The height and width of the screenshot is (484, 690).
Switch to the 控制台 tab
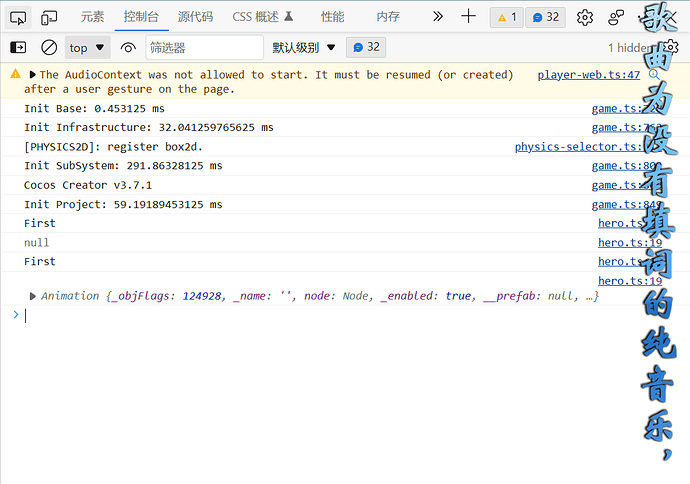pyautogui.click(x=141, y=17)
